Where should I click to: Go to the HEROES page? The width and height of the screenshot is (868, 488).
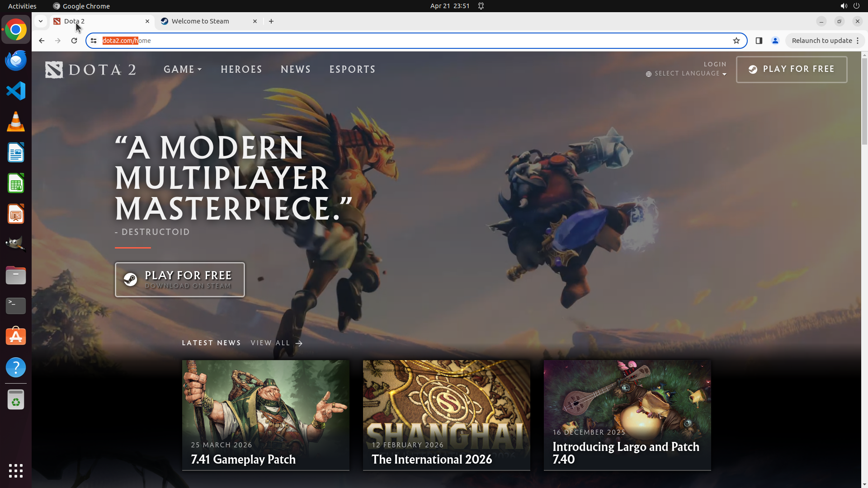tap(241, 70)
